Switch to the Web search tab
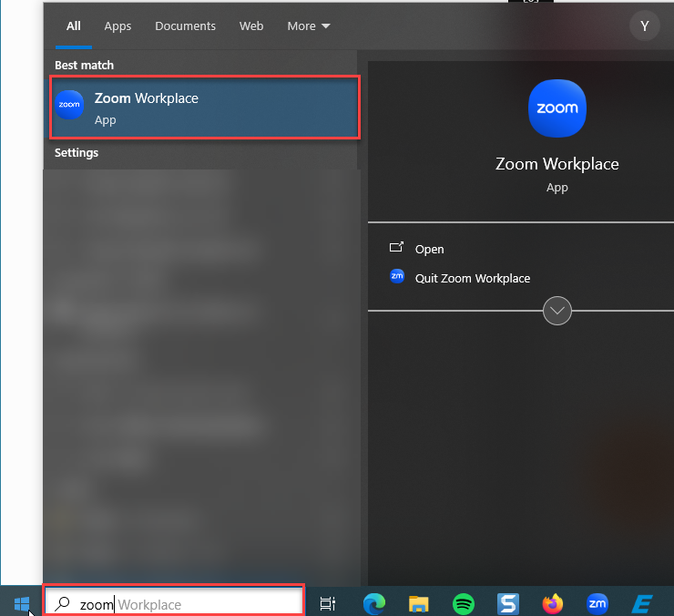This screenshot has height=616, width=674. tap(251, 26)
